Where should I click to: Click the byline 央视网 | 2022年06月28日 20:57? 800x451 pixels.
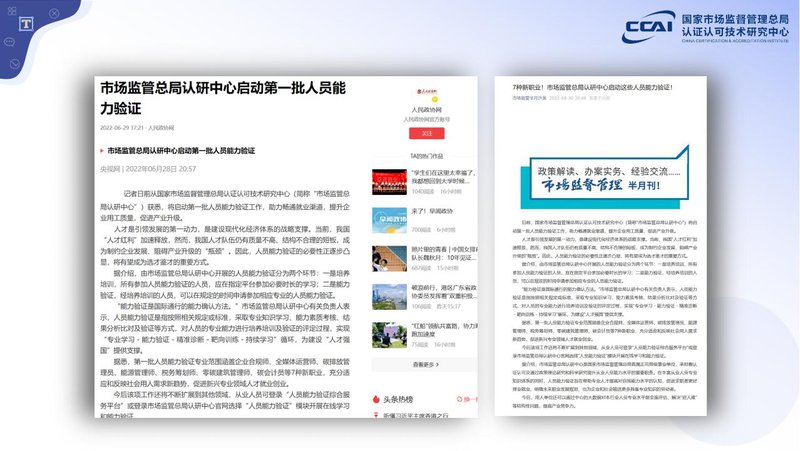click(148, 169)
